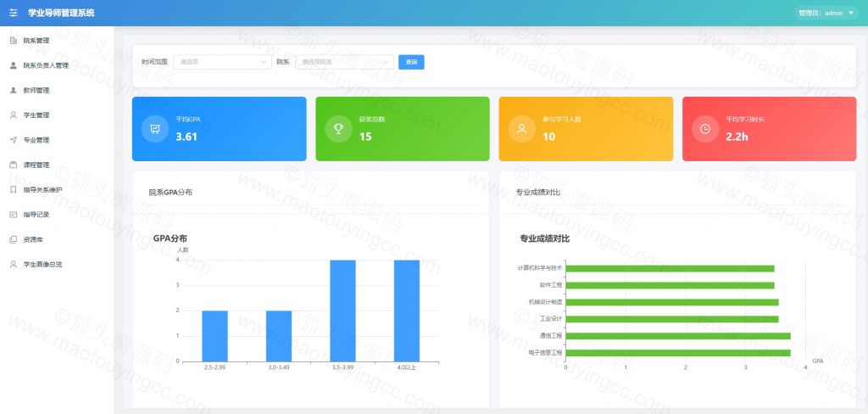This screenshot has height=414, width=868.
Task: Click the 学生管理 outline user icon
Action: click(14, 115)
